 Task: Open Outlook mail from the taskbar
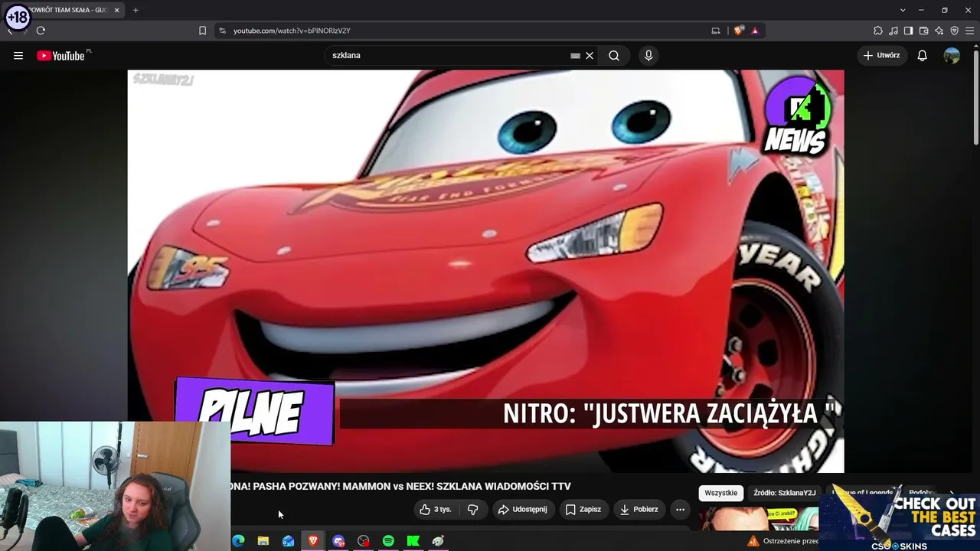click(288, 541)
